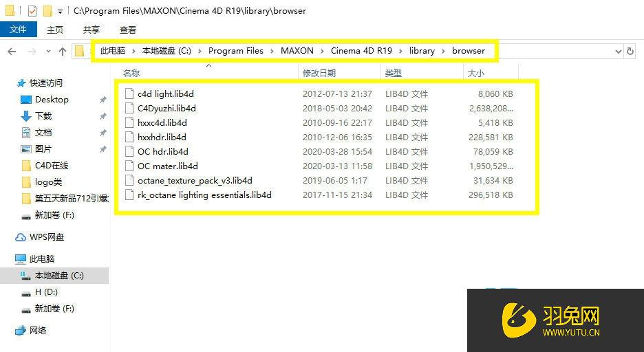Viewport: 644px width, 352px height.
Task: Click file icon of C4Dyuzhi.lib4d
Action: (x=129, y=109)
